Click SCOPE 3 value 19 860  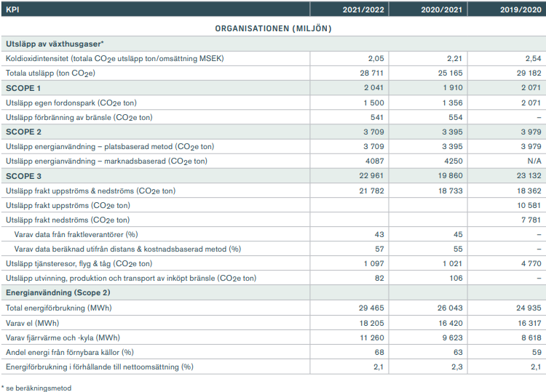[451, 176]
